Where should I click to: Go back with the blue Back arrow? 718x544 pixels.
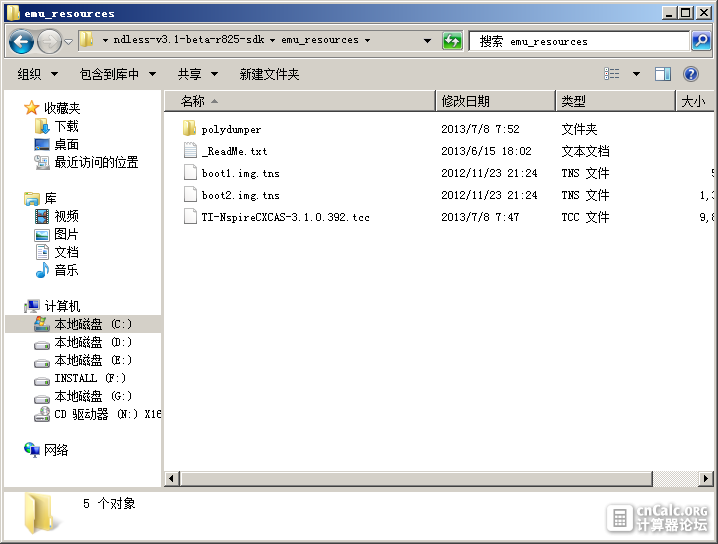pyautogui.click(x=21, y=42)
